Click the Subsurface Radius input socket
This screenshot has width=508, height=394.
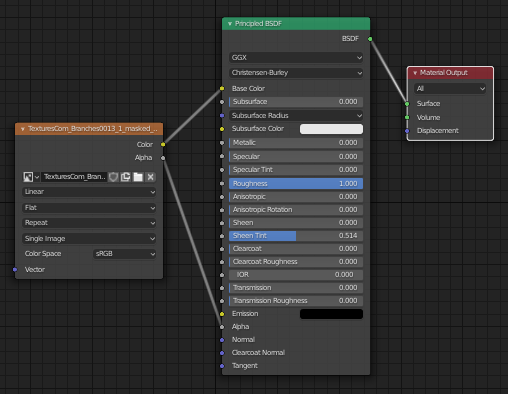(222, 115)
